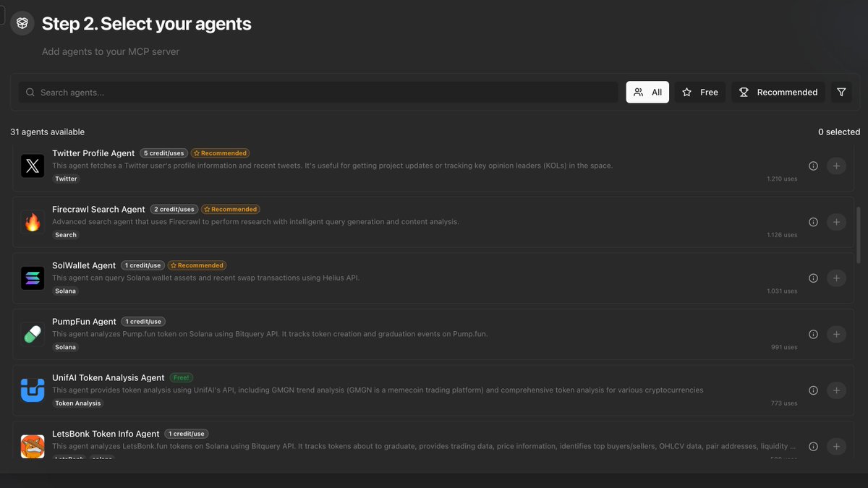Add Firecrawl Search Agent with plus button

click(x=836, y=222)
